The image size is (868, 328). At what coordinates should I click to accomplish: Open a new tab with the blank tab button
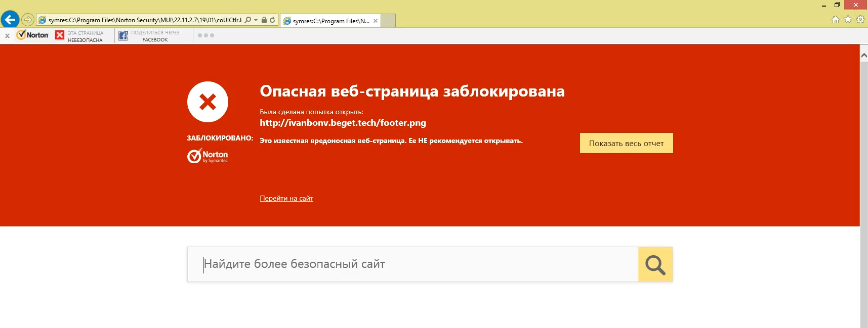[x=388, y=21]
